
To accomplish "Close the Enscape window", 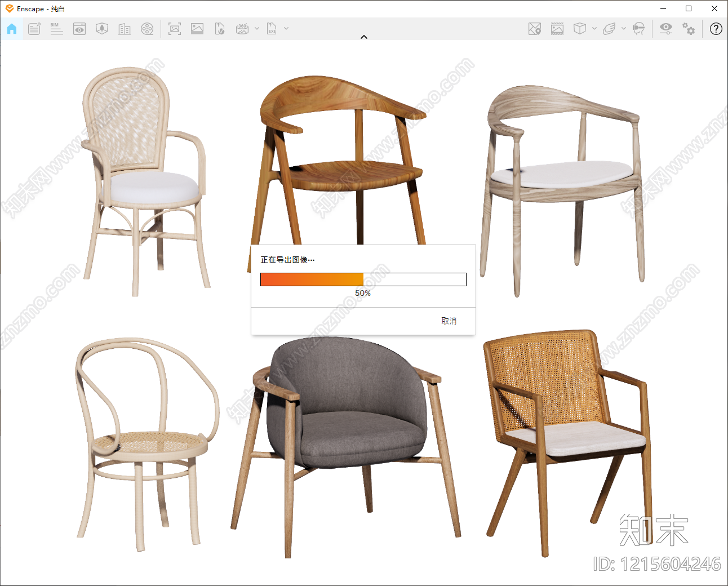I will coord(714,8).
